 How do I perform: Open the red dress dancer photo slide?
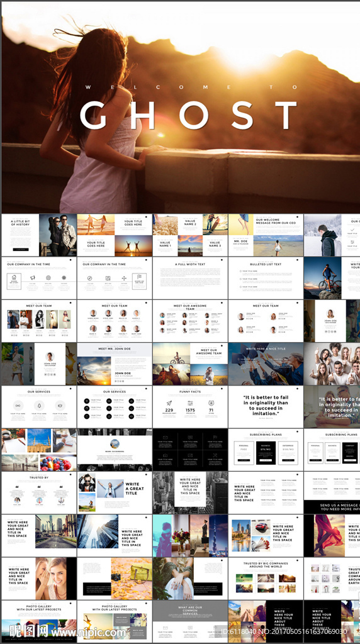[332, 536]
